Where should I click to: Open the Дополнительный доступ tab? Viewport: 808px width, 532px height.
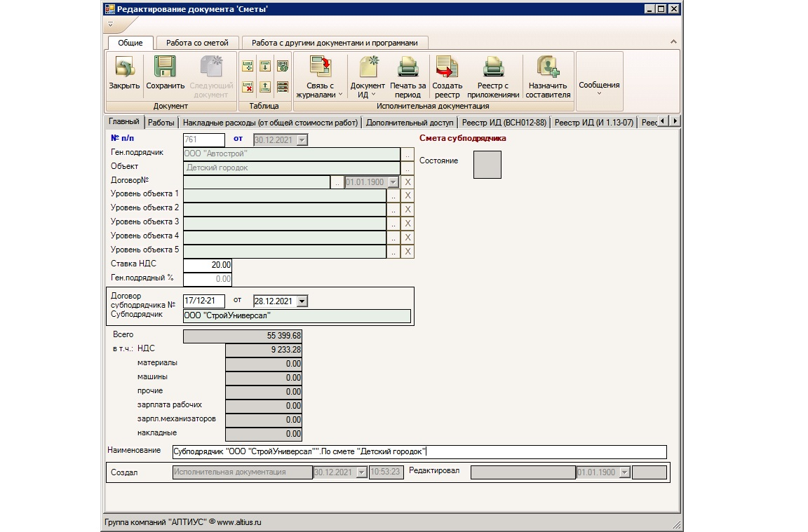pyautogui.click(x=408, y=122)
